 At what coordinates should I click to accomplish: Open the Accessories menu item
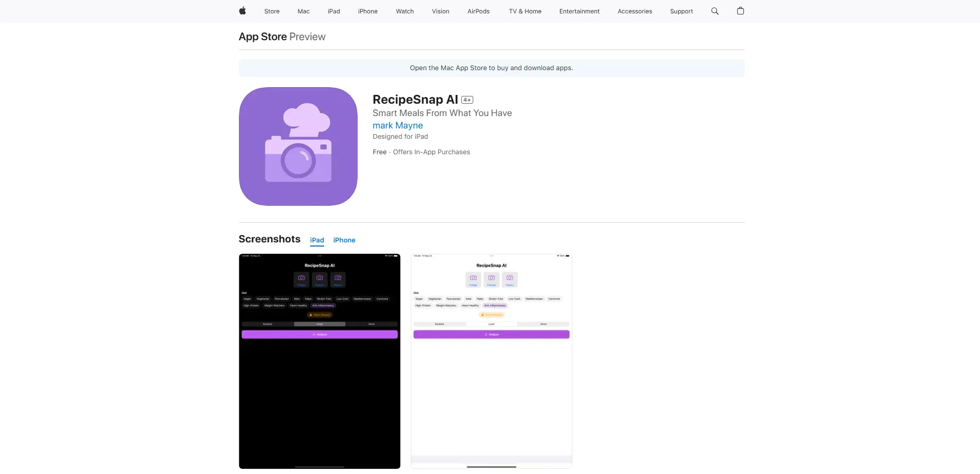click(634, 11)
